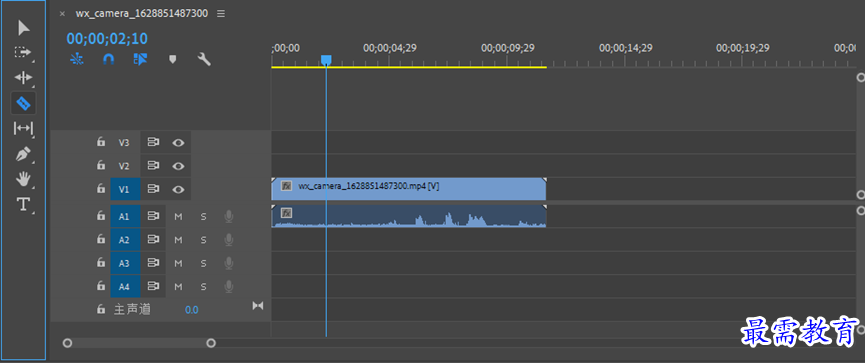Image resolution: width=865 pixels, height=363 pixels.
Task: Solo track A4
Action: click(203, 286)
